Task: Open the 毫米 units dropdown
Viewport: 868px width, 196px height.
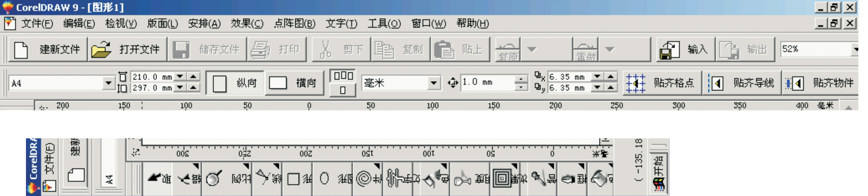Action: click(434, 83)
